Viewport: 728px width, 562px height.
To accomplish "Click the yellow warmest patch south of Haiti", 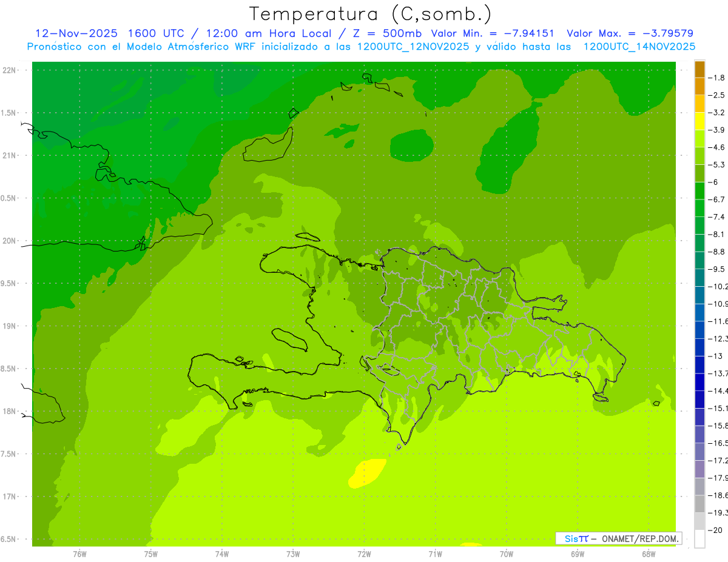I will click(x=367, y=473).
